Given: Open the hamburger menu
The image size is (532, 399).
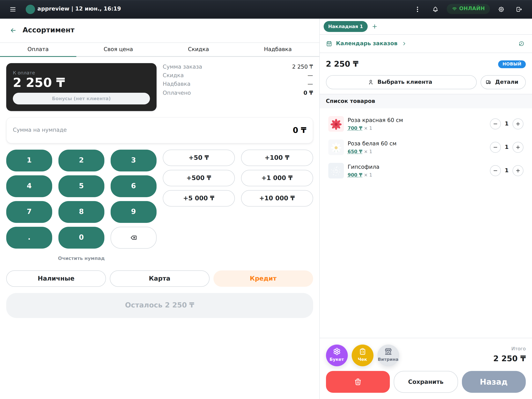Looking at the screenshot, I should pos(13,9).
